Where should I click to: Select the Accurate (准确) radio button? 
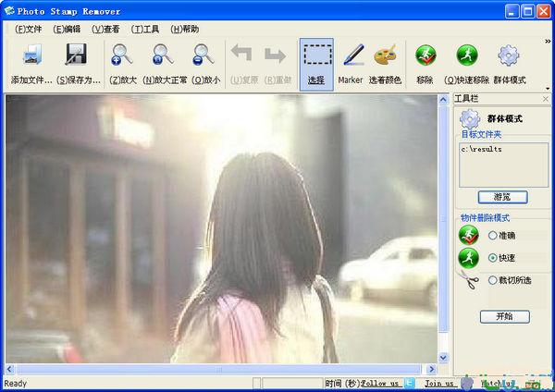[x=492, y=235]
